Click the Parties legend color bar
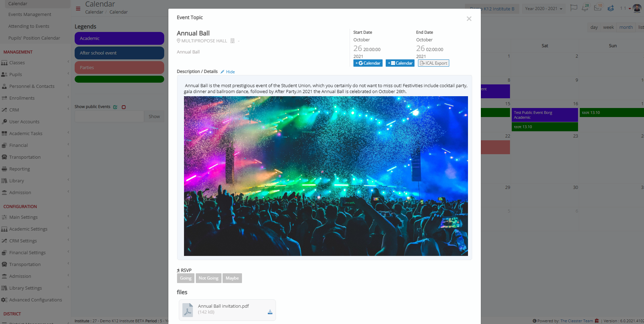The width and height of the screenshot is (644, 324). 119,68
